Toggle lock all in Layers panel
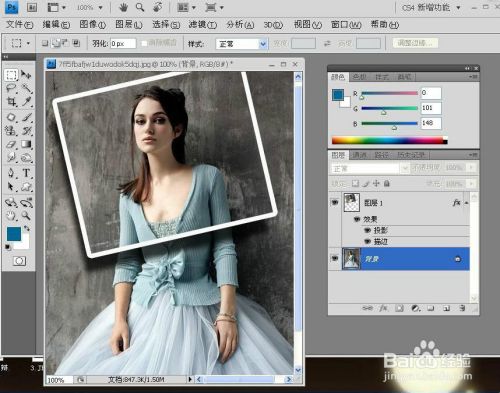Viewport: 500px width, 393px height. (x=387, y=184)
